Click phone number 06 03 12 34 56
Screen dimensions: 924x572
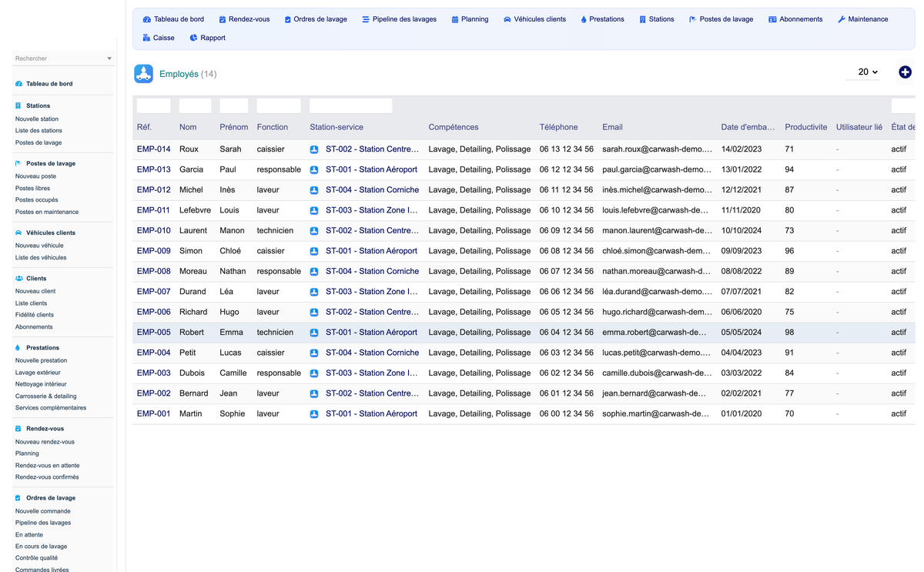(x=567, y=353)
